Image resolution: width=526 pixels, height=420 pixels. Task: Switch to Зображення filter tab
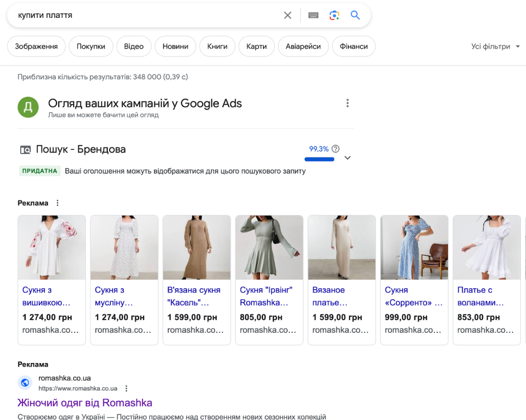(36, 46)
